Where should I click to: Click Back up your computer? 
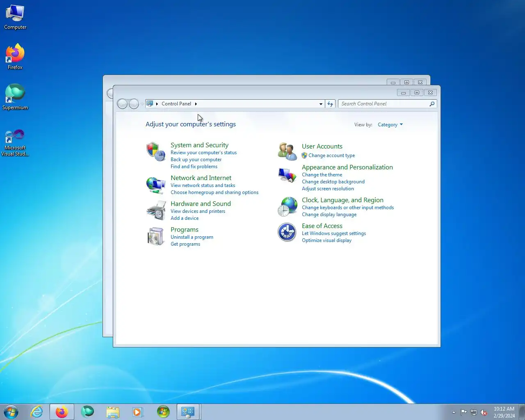click(196, 160)
